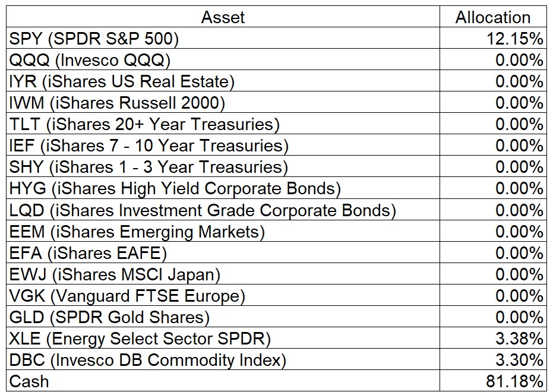Click the IYR (iShares US Real Estate) cell
Image resolution: width=550 pixels, height=392 pixels.
click(x=122, y=82)
